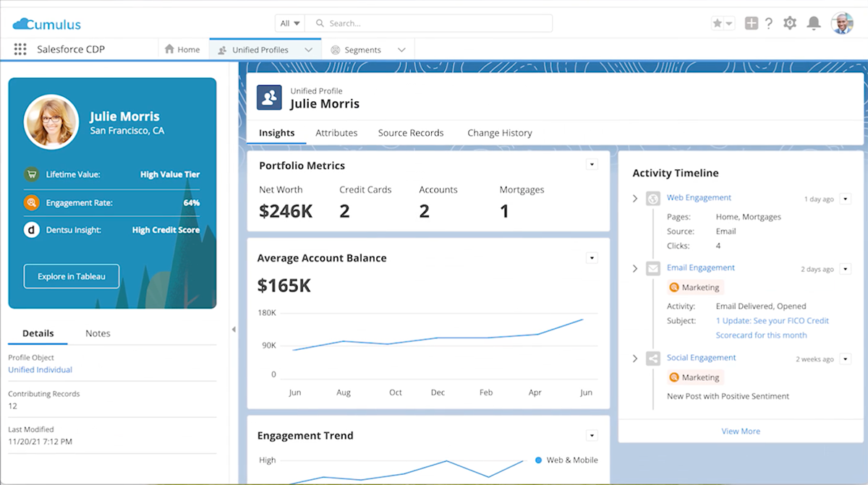This screenshot has width=868, height=485.
Task: Select the Insights tab
Action: click(276, 133)
